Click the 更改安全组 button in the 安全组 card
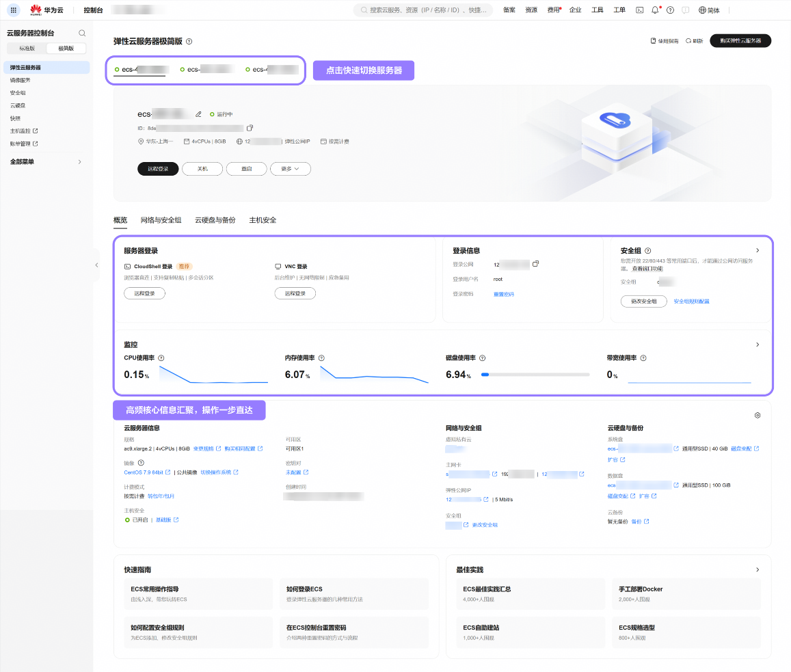Image resolution: width=791 pixels, height=672 pixels. (x=644, y=301)
